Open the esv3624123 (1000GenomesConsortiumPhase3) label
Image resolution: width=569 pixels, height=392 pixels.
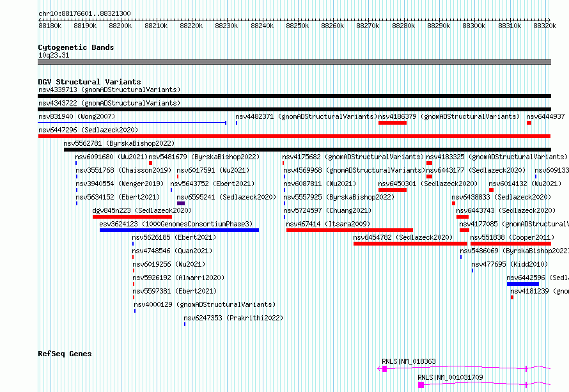click(176, 224)
